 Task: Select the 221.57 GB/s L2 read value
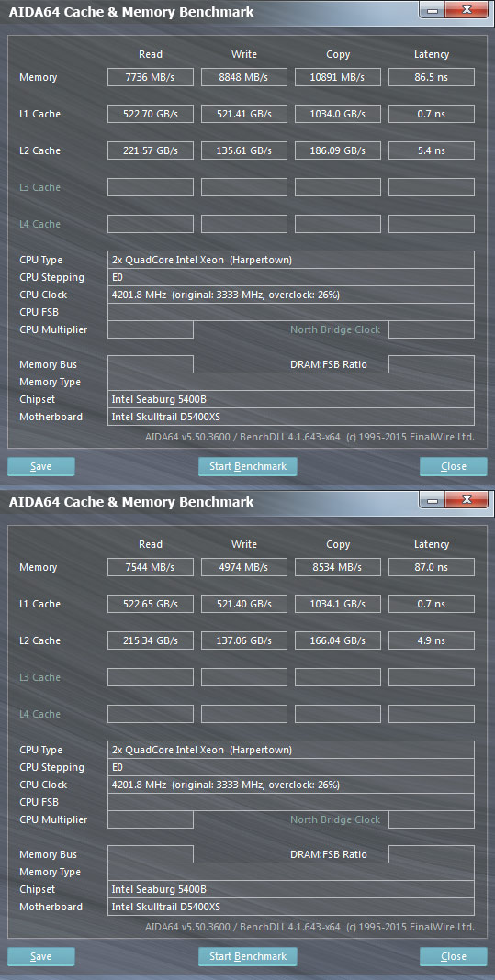click(x=151, y=150)
